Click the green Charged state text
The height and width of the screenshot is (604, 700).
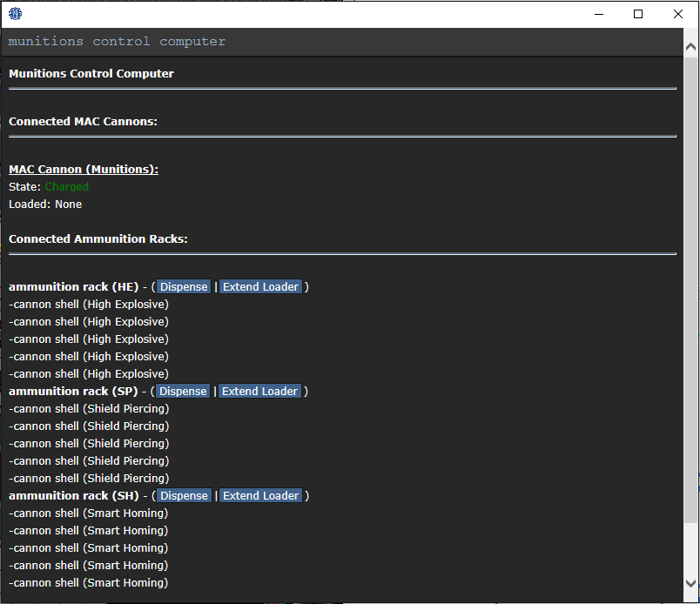click(67, 186)
